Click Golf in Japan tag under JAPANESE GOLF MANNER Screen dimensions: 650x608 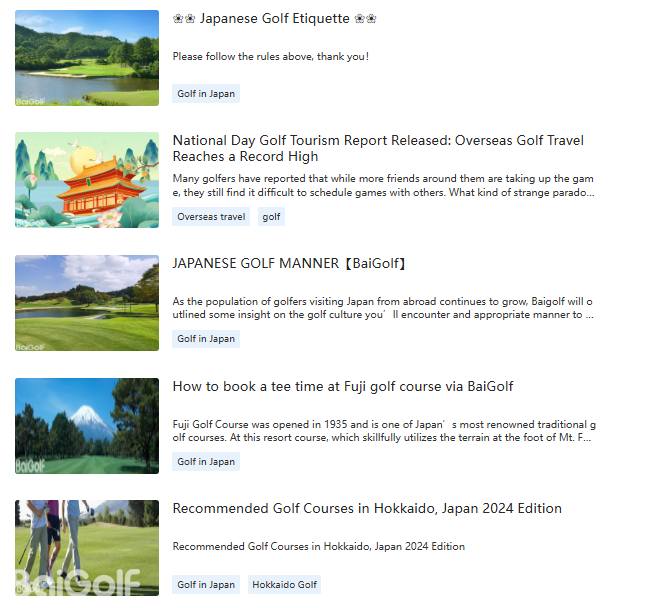[x=206, y=339]
